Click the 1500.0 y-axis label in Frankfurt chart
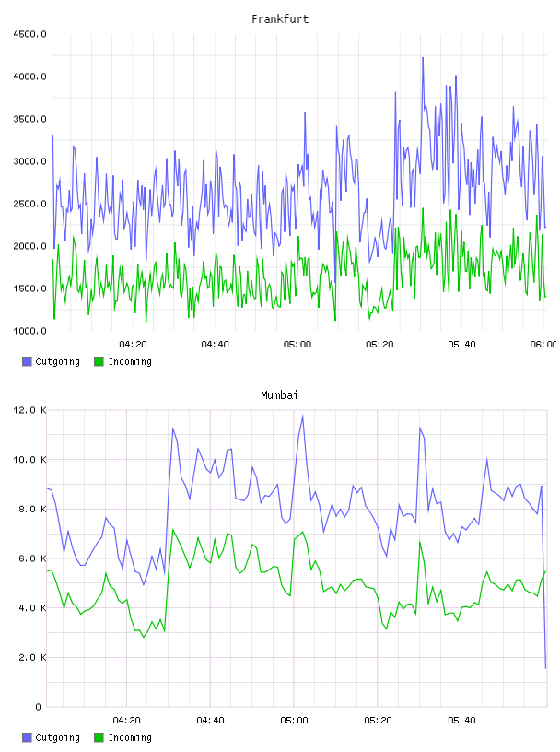The width and height of the screenshot is (560, 752). [x=29, y=288]
